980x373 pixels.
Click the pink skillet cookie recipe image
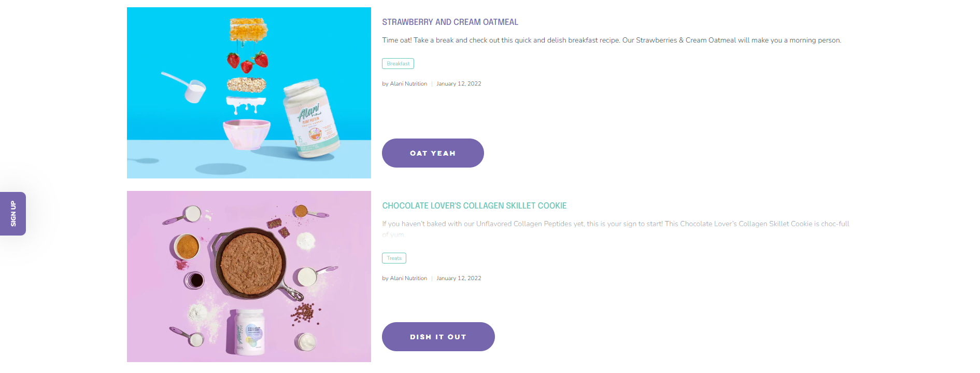(x=249, y=277)
